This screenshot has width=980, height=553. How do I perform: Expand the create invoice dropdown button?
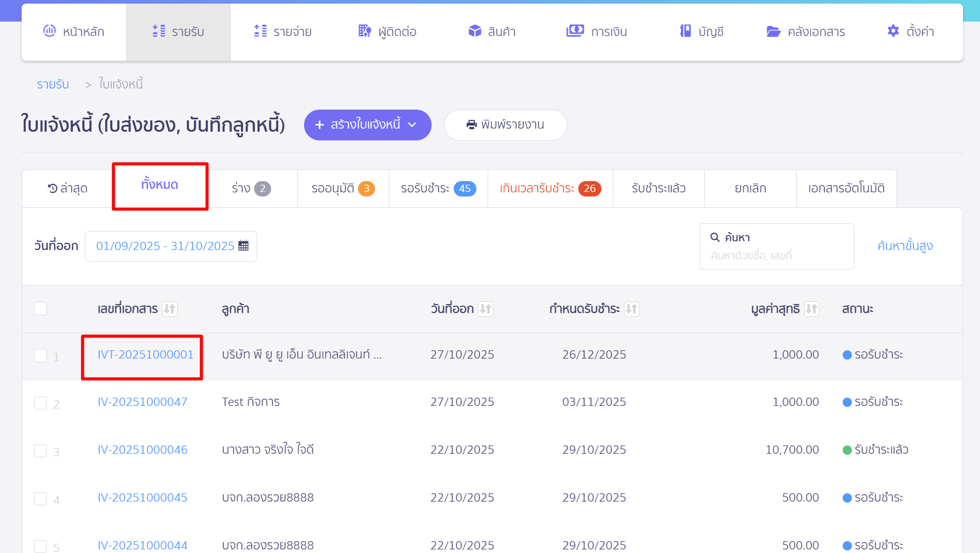367,125
